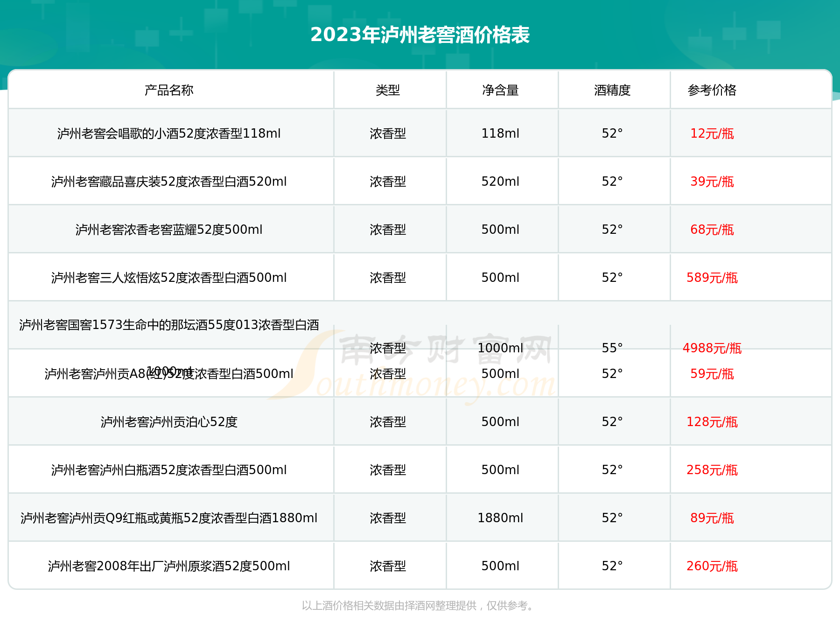The width and height of the screenshot is (840, 630).
Task: Click 500ml in the 128元/瓶 row
Action: point(500,422)
